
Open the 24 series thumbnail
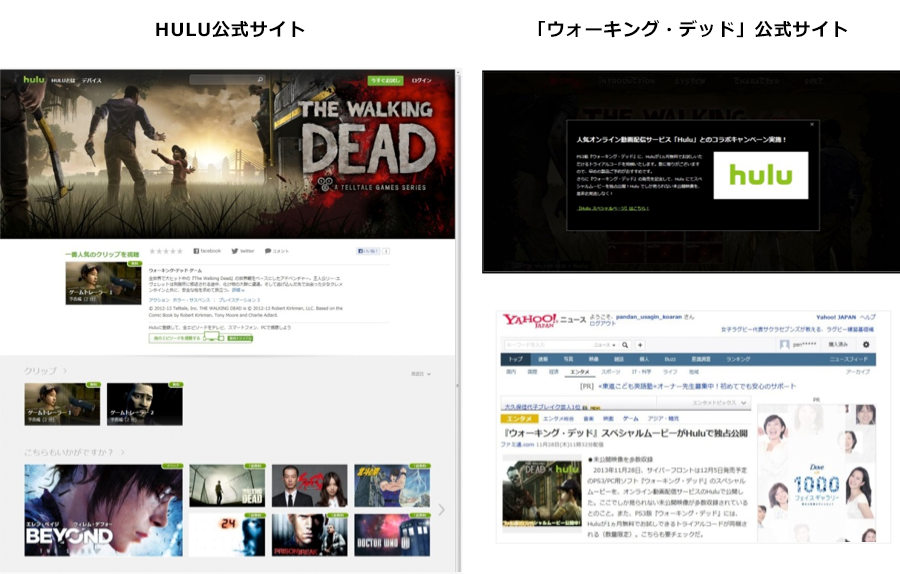(227, 535)
